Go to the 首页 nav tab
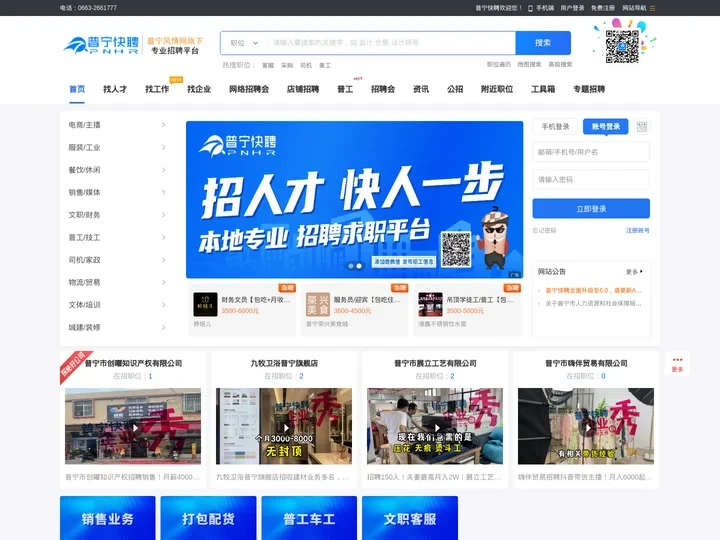The image size is (720, 540). pyautogui.click(x=77, y=89)
